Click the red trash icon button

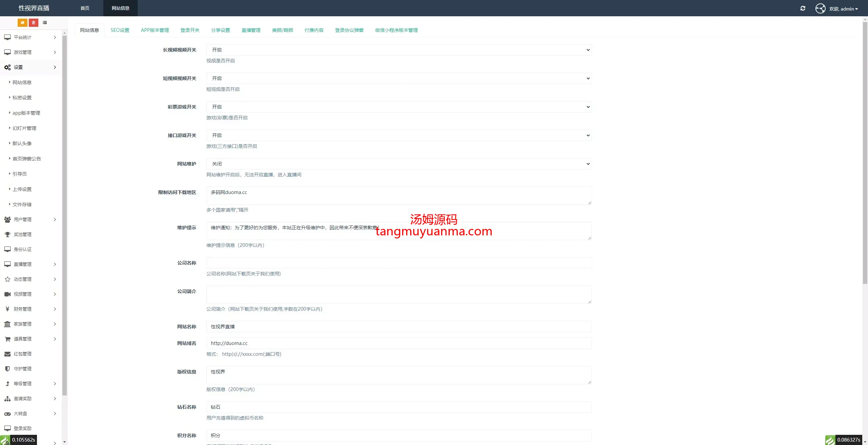34,23
